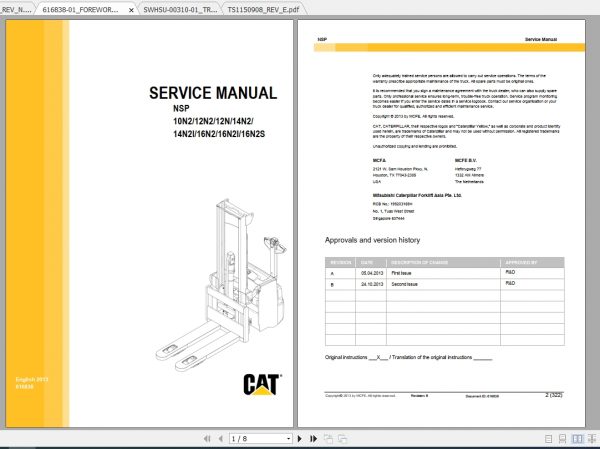Click the date 05.04.2013 in the table
Viewport: 600px width, 449px height.
(372, 273)
